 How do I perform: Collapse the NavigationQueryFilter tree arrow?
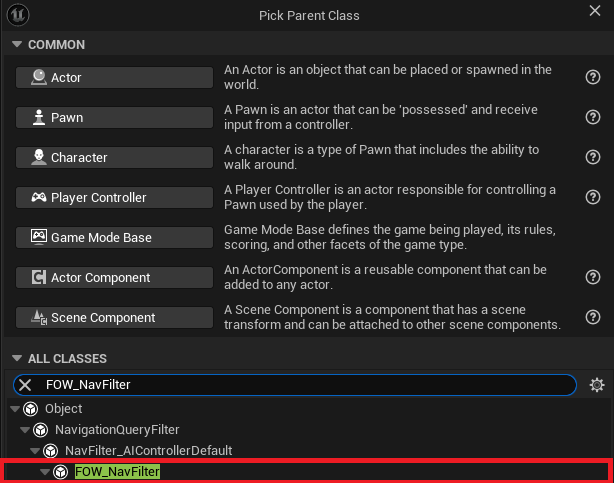[25, 430]
